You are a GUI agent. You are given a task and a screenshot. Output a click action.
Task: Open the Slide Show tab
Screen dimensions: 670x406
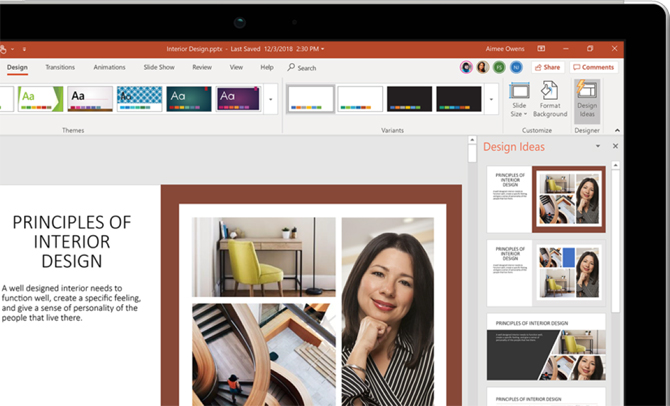[x=159, y=67]
